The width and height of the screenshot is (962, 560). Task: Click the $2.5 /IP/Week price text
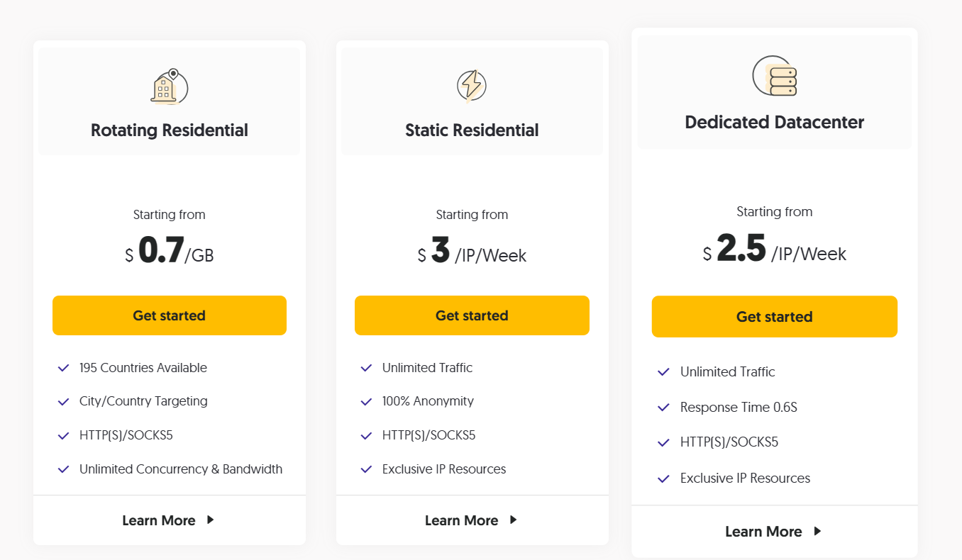(775, 250)
